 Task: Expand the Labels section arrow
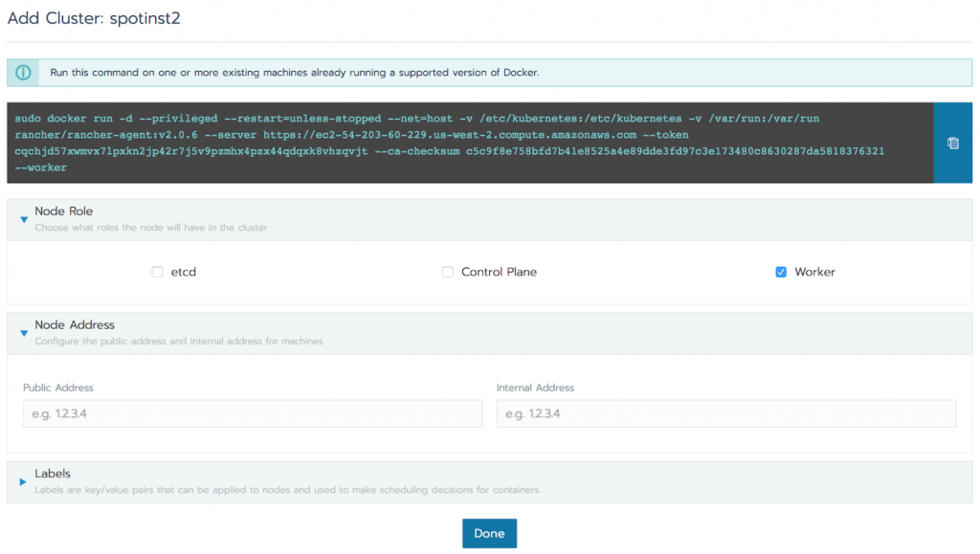click(23, 481)
